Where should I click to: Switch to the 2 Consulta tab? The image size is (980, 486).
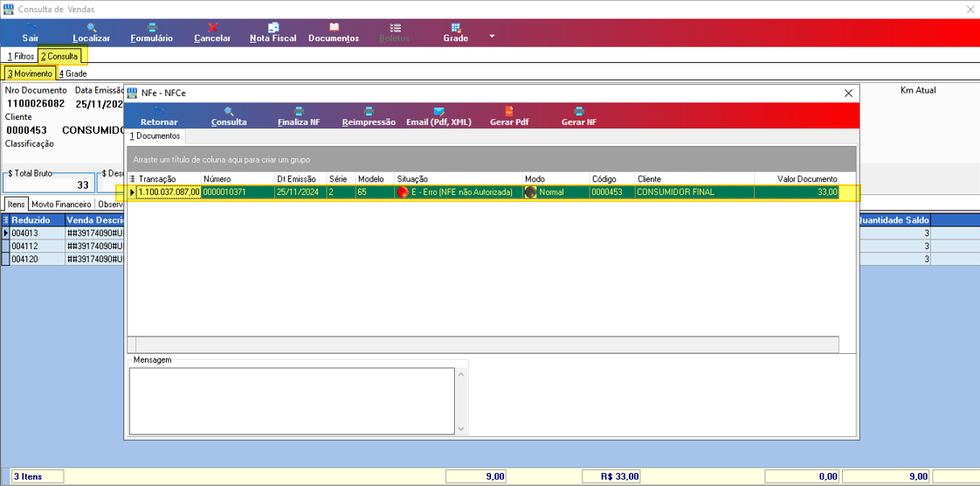[x=59, y=56]
